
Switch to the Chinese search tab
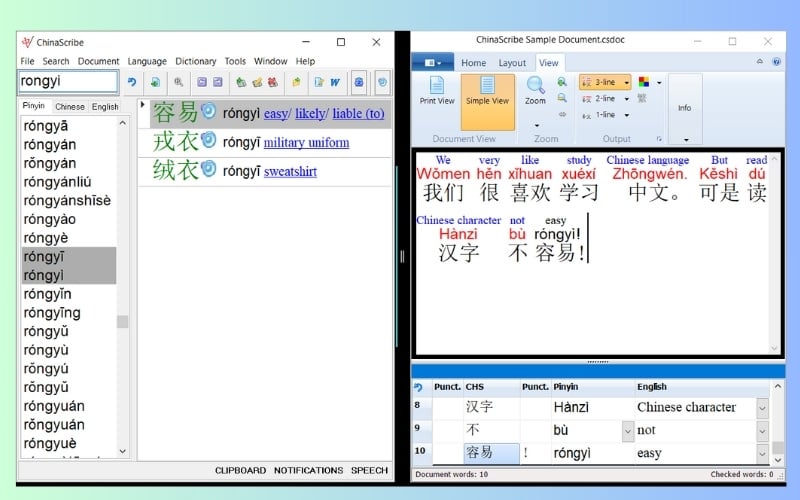tap(70, 107)
